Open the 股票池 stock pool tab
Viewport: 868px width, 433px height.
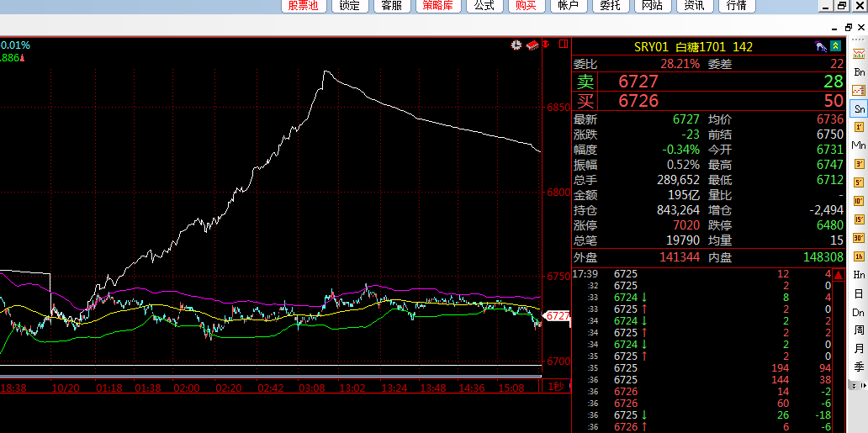point(304,6)
